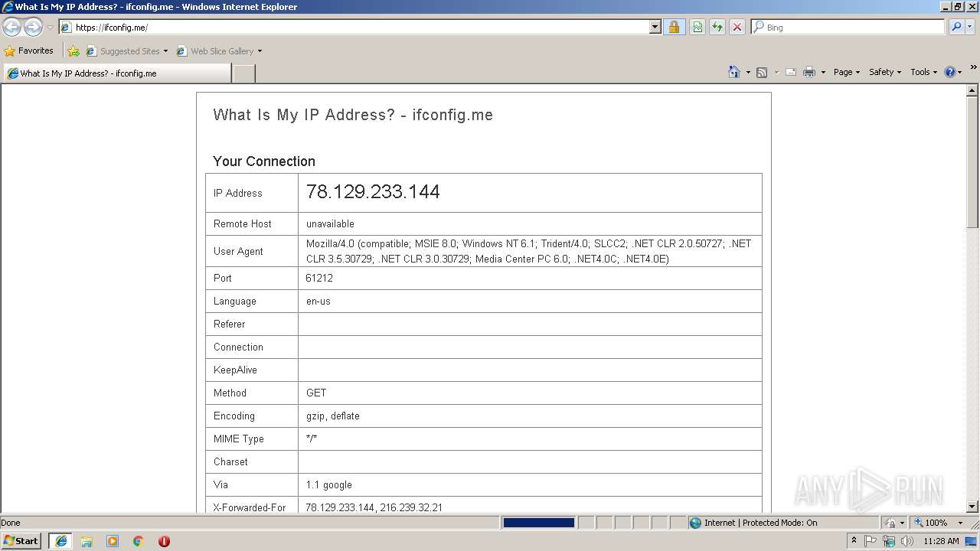Open the recent pages dropdown beside Forward
Viewport: 980px width, 551px height.
click(50, 28)
